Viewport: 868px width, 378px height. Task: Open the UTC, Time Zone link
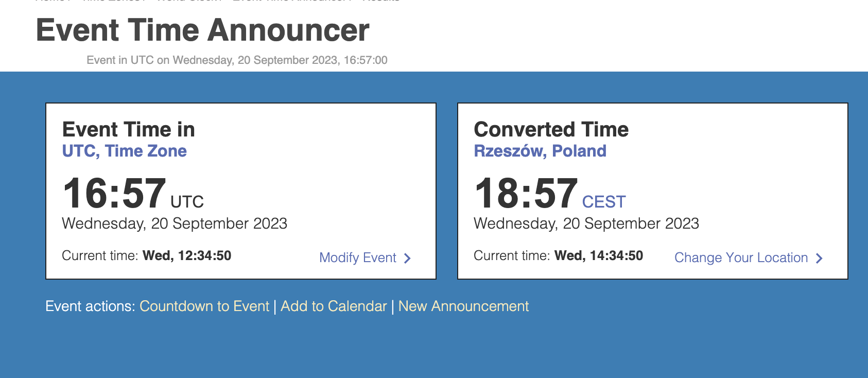(x=124, y=151)
